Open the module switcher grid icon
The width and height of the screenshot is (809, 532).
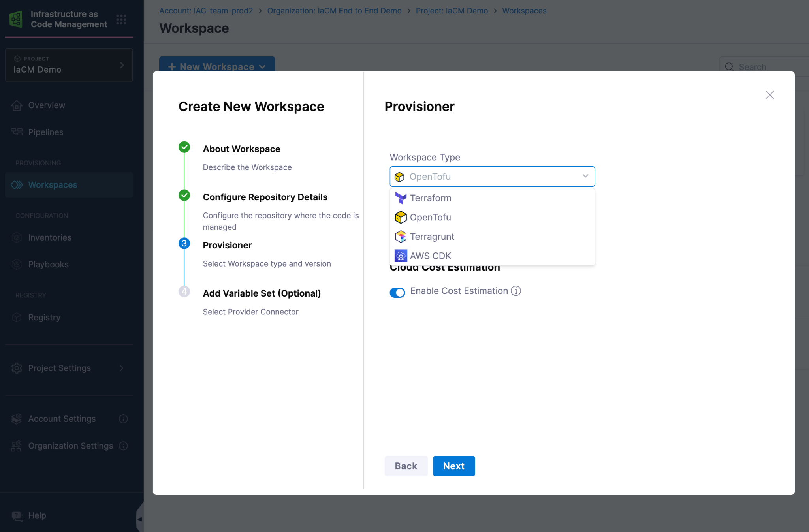tap(121, 19)
